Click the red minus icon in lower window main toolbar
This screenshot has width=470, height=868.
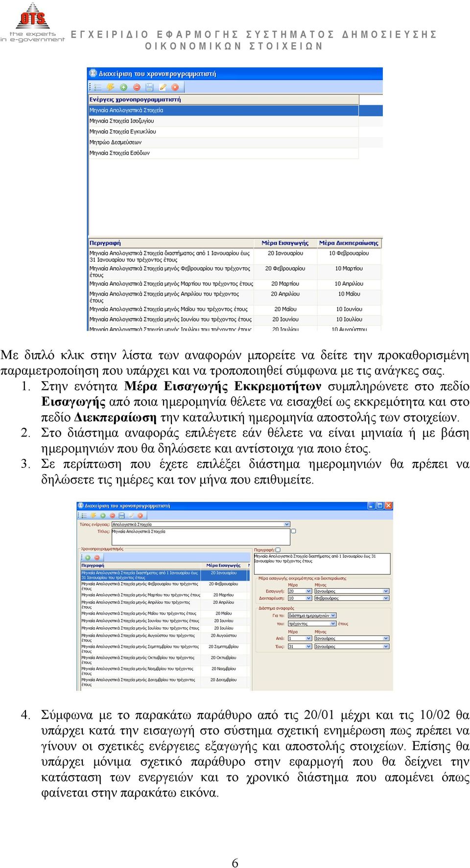coord(112,515)
